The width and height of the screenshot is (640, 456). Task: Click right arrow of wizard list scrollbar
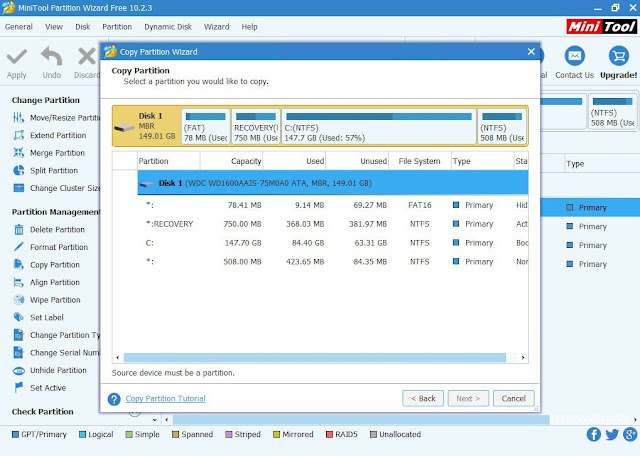coord(523,358)
